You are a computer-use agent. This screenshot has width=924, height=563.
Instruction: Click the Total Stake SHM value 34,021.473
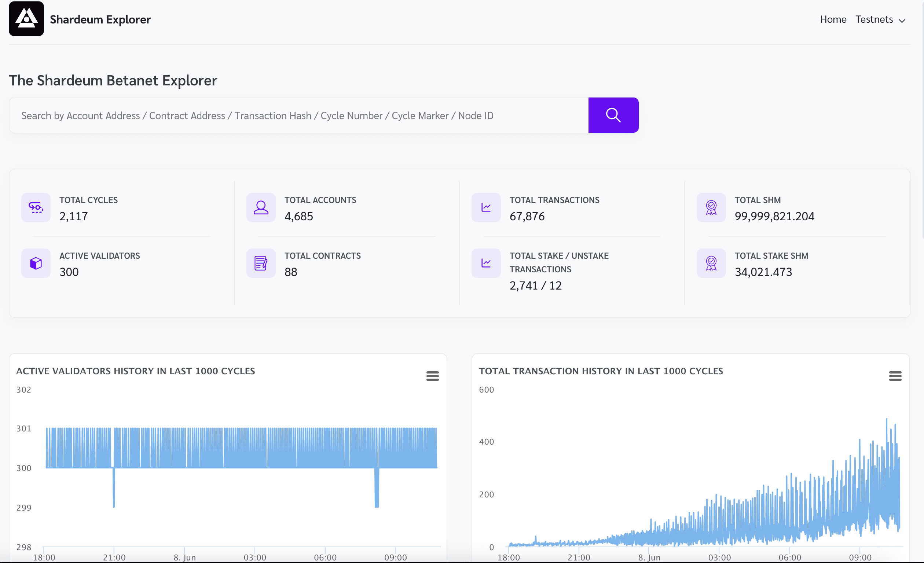pos(763,272)
